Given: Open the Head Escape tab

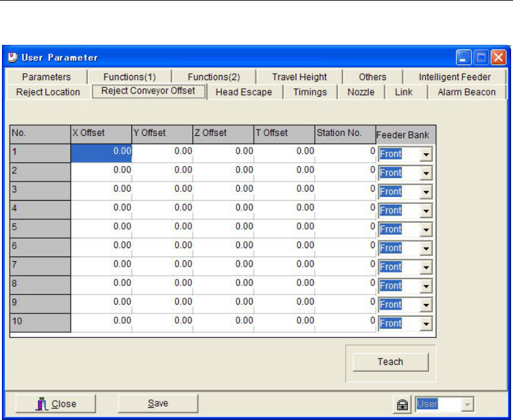Looking at the screenshot, I should [x=244, y=92].
